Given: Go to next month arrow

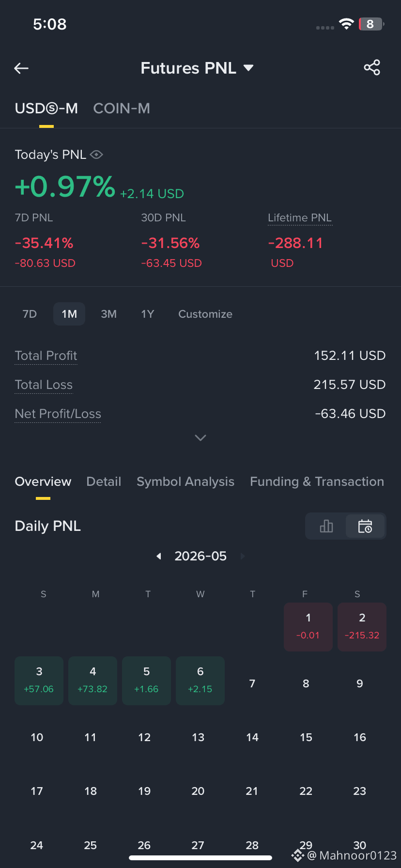Looking at the screenshot, I should 243,556.
